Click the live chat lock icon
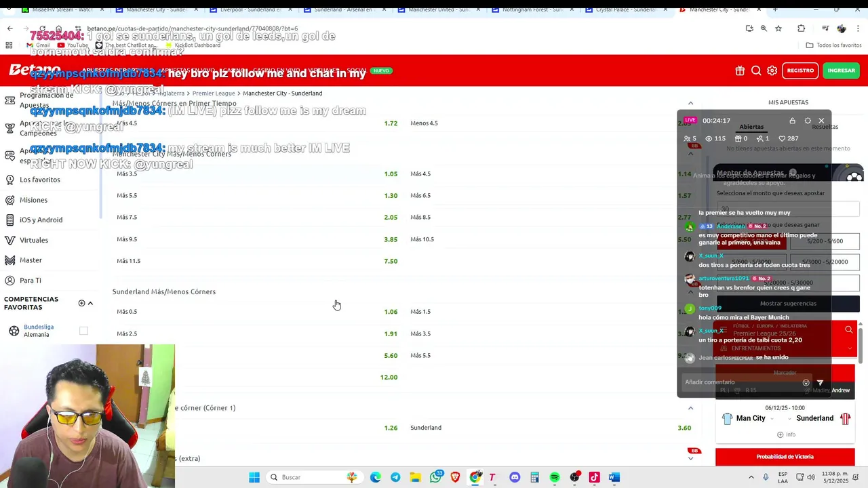 (x=792, y=121)
